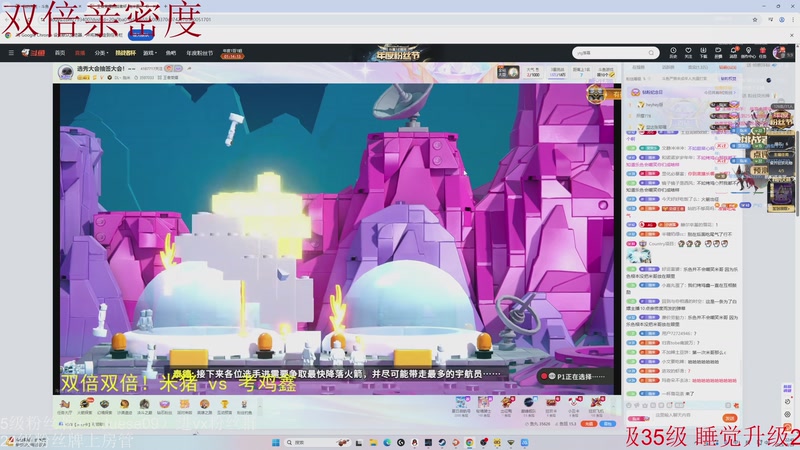
Task: Select the 直播 live tab
Action: (80, 53)
